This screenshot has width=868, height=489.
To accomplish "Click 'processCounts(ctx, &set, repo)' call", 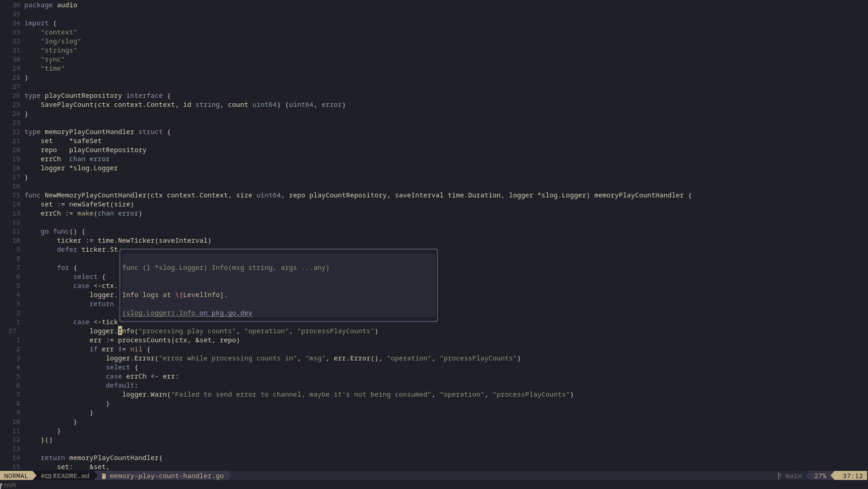I will coord(179,340).
